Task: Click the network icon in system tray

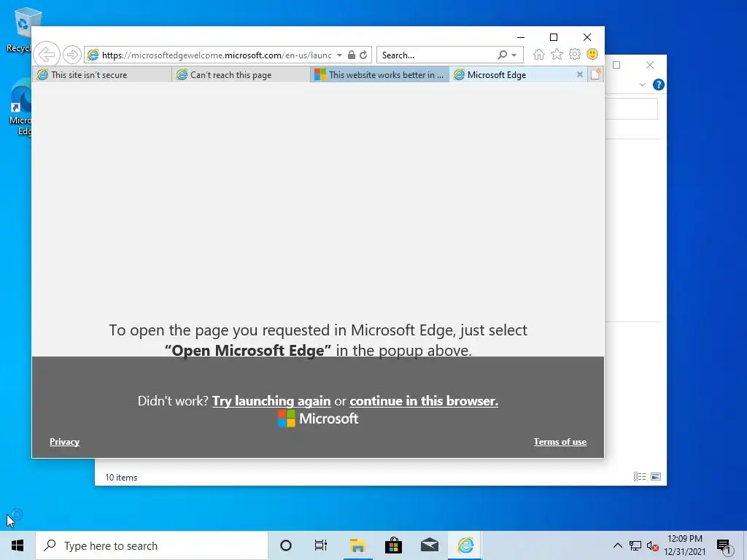Action: (635, 545)
